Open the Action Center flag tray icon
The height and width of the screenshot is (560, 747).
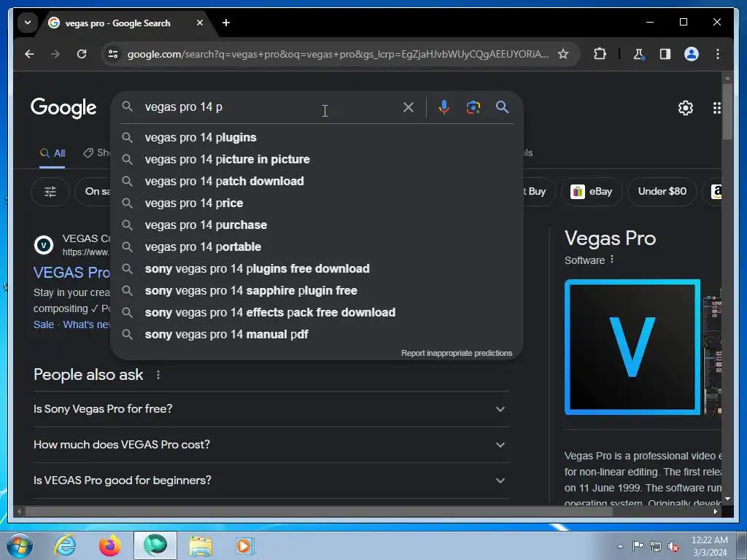coord(638,545)
